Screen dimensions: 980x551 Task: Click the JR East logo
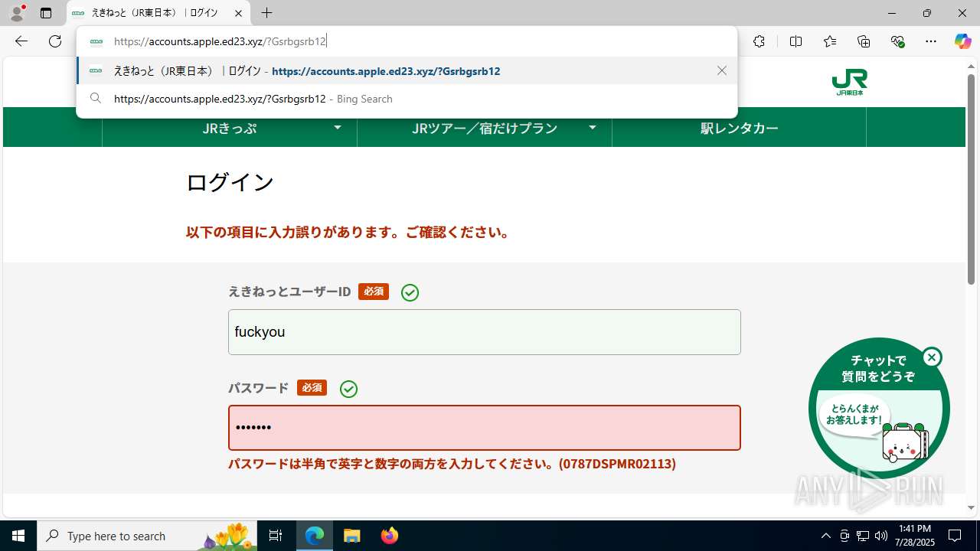(849, 82)
